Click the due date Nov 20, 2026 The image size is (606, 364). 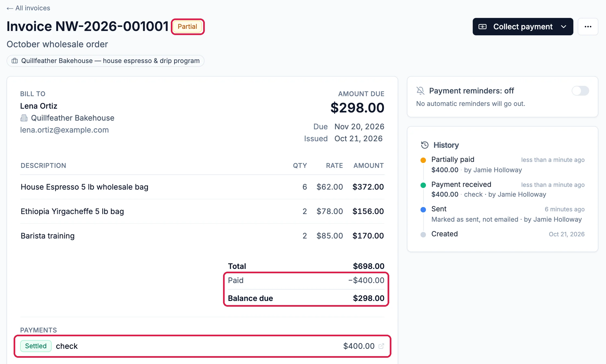(359, 127)
